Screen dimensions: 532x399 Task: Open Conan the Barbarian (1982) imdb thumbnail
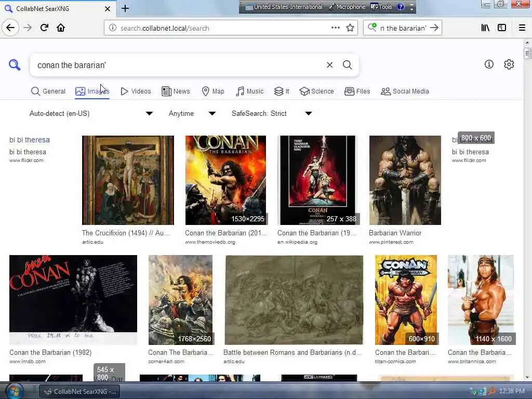[x=73, y=300]
